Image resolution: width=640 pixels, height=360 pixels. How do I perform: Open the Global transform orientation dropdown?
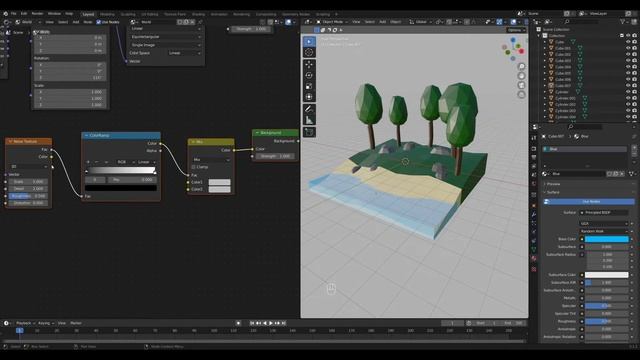pyautogui.click(x=420, y=22)
